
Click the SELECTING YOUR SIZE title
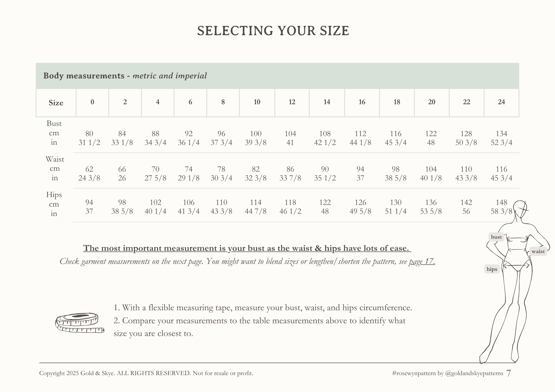(273, 31)
